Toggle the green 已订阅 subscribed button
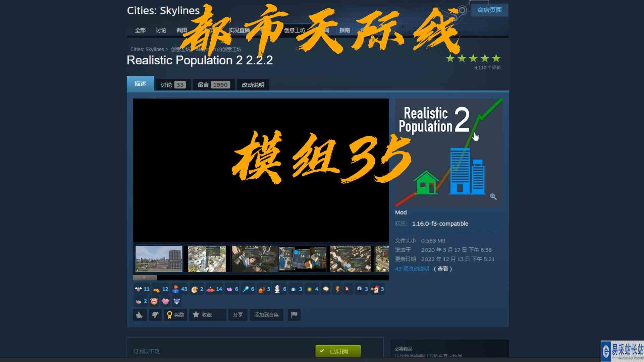The width and height of the screenshot is (644, 362). click(338, 351)
